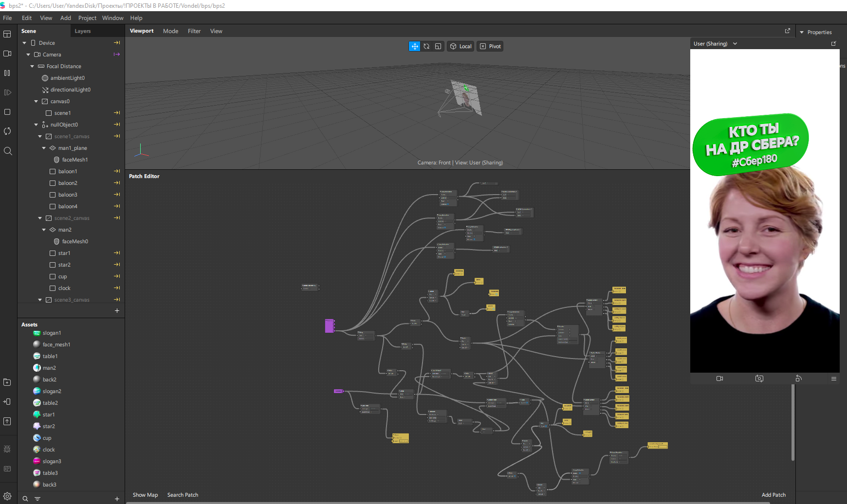Click the filter icon below Assets list
The image size is (847, 504).
[x=37, y=499]
